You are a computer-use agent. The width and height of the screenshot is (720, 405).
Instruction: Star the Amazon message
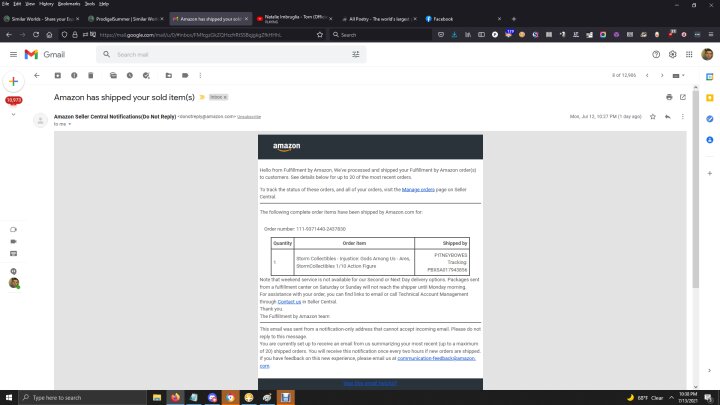(x=652, y=117)
